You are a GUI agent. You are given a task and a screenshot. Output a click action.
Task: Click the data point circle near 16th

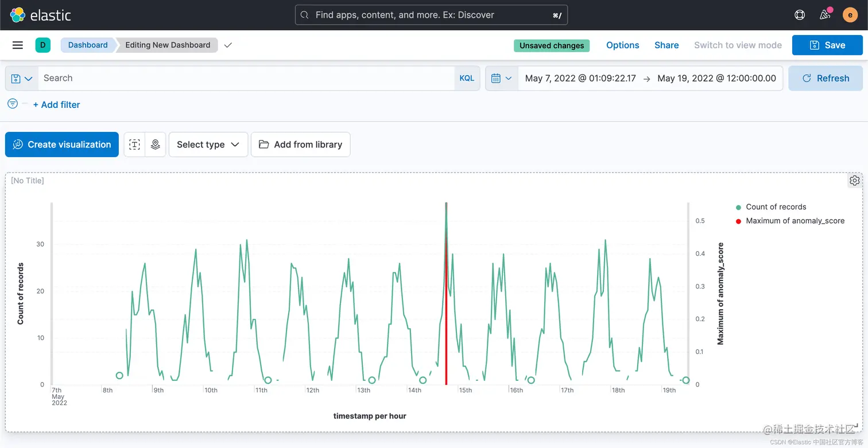pyautogui.click(x=531, y=380)
